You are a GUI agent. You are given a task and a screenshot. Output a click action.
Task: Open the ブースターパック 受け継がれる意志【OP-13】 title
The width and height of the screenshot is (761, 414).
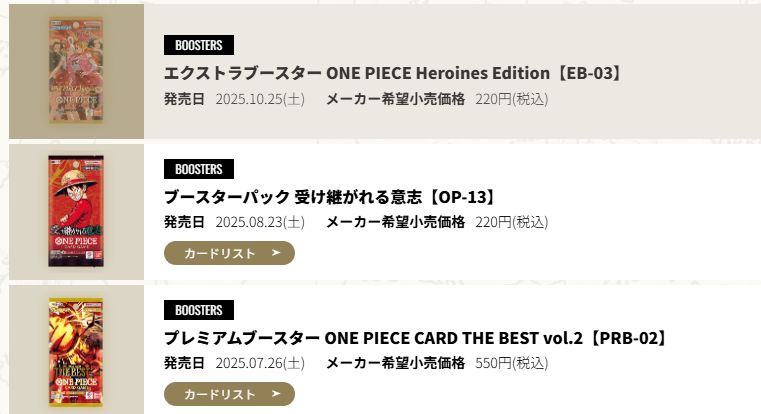(330, 196)
